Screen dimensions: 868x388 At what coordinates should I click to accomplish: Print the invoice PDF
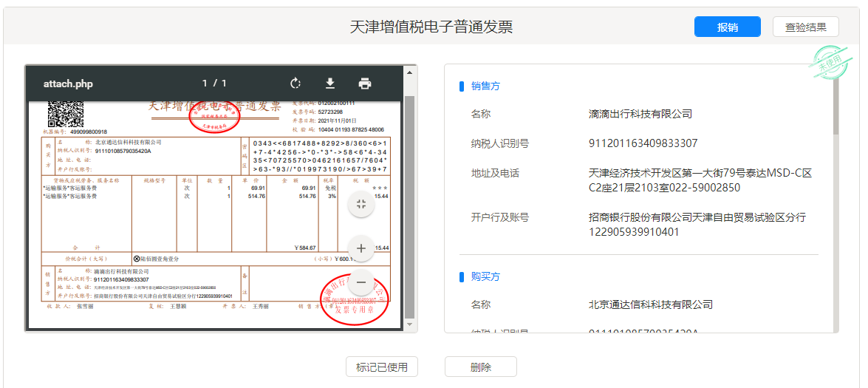pyautogui.click(x=365, y=84)
